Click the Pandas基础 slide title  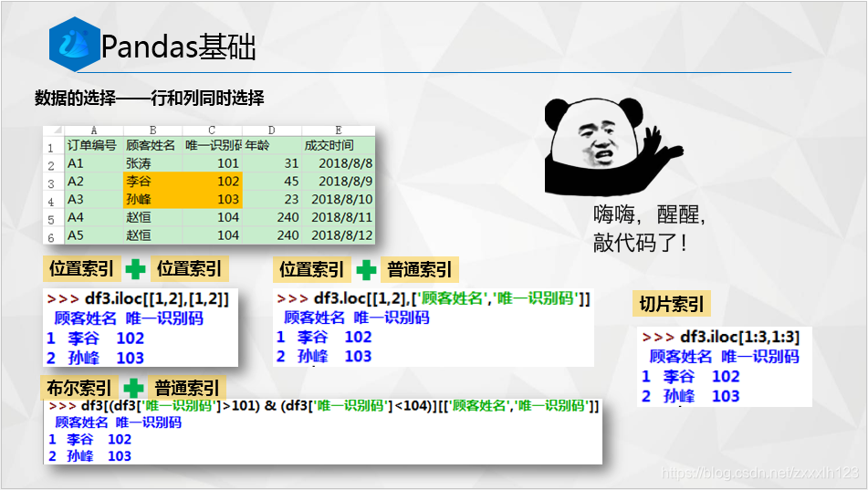pyautogui.click(x=178, y=47)
